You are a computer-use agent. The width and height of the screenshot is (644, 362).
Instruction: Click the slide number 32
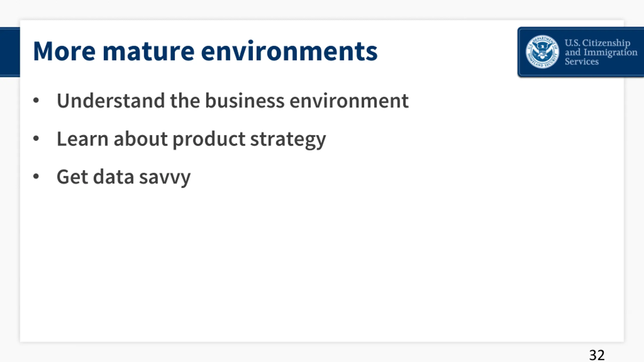pyautogui.click(x=597, y=355)
